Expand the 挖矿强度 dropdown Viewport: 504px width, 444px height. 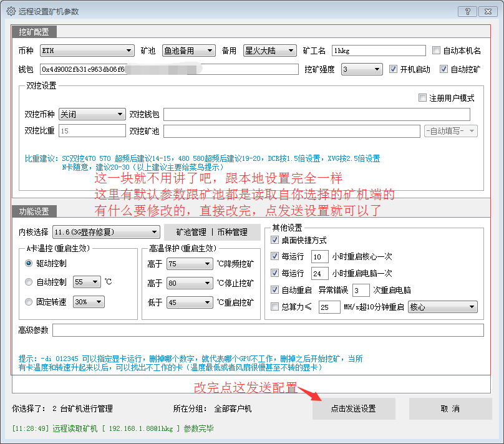tap(376, 69)
